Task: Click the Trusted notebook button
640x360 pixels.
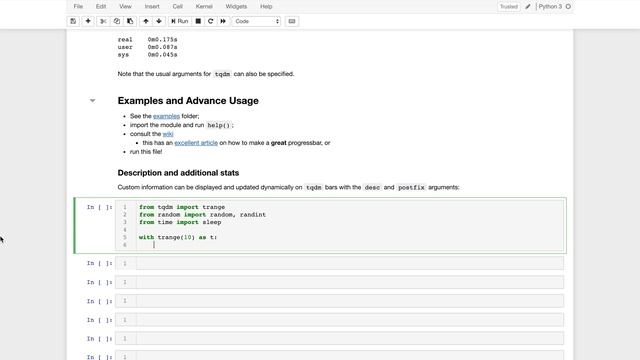Action: [509, 7]
